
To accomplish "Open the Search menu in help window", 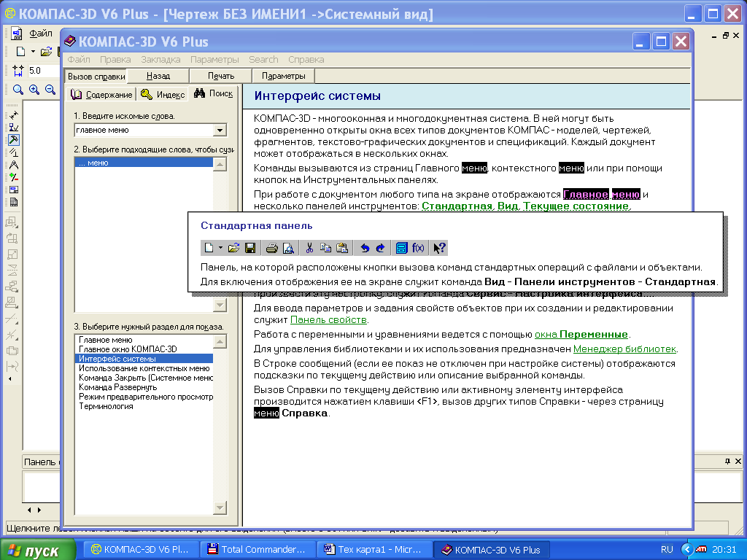I will point(263,60).
